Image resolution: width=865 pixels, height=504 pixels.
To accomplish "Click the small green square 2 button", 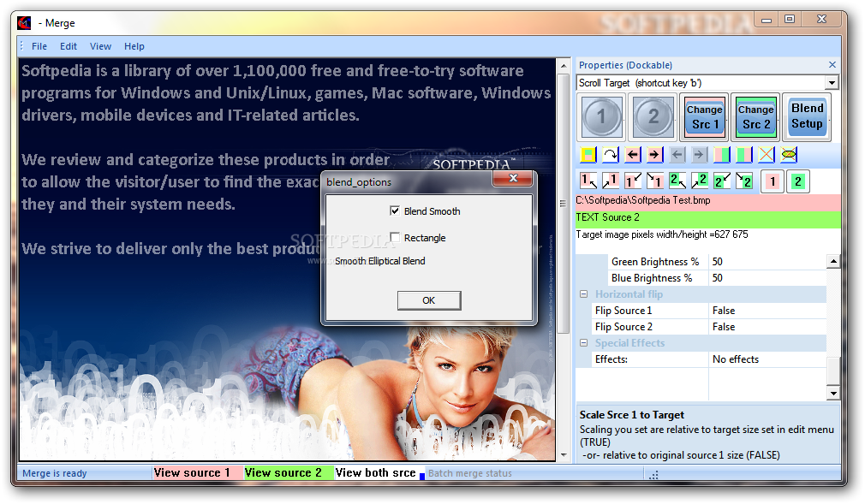I will 797,181.
